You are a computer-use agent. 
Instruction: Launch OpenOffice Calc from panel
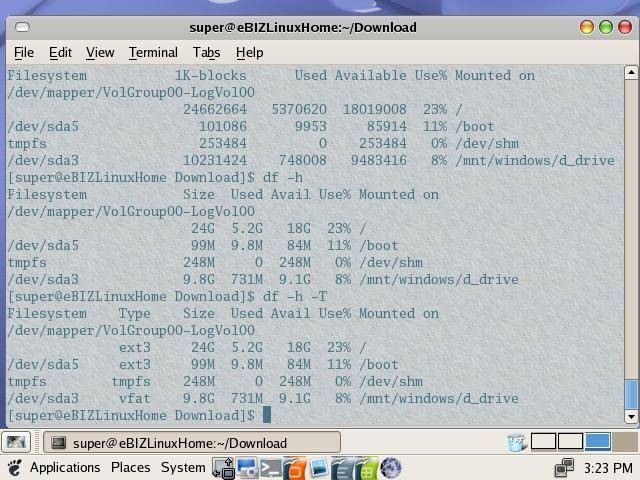tap(366, 468)
